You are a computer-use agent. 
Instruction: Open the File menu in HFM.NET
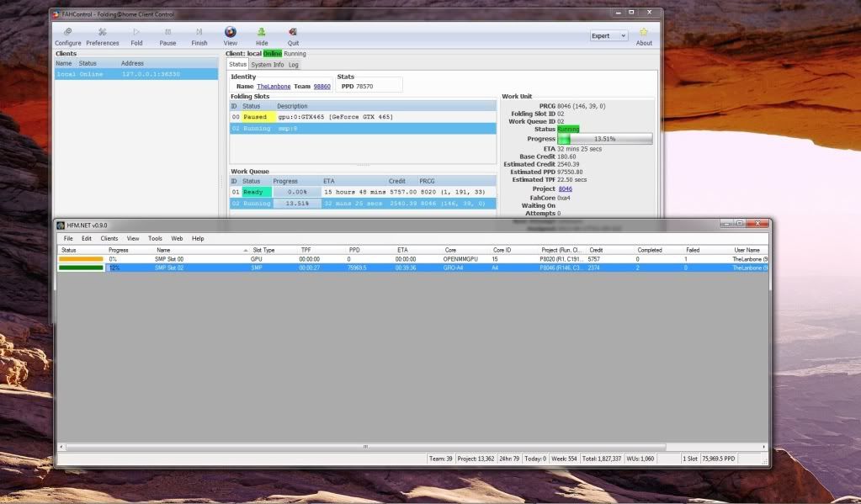pos(68,238)
